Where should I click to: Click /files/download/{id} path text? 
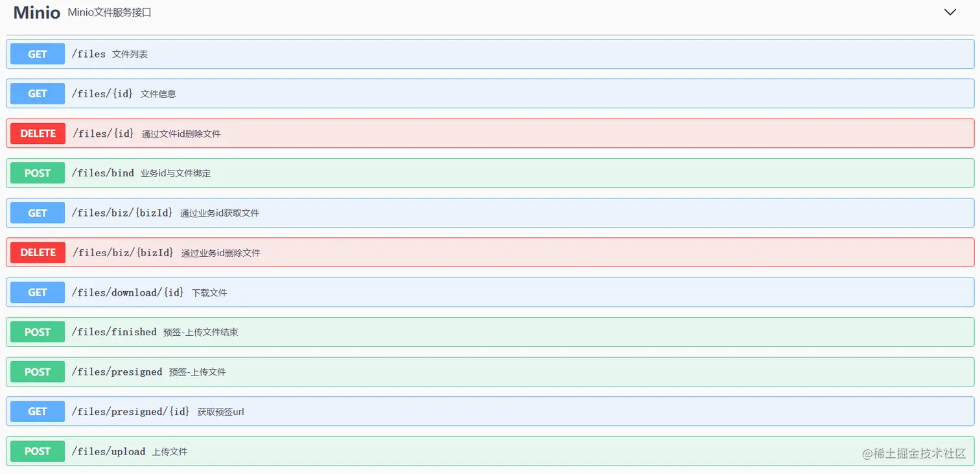128,292
